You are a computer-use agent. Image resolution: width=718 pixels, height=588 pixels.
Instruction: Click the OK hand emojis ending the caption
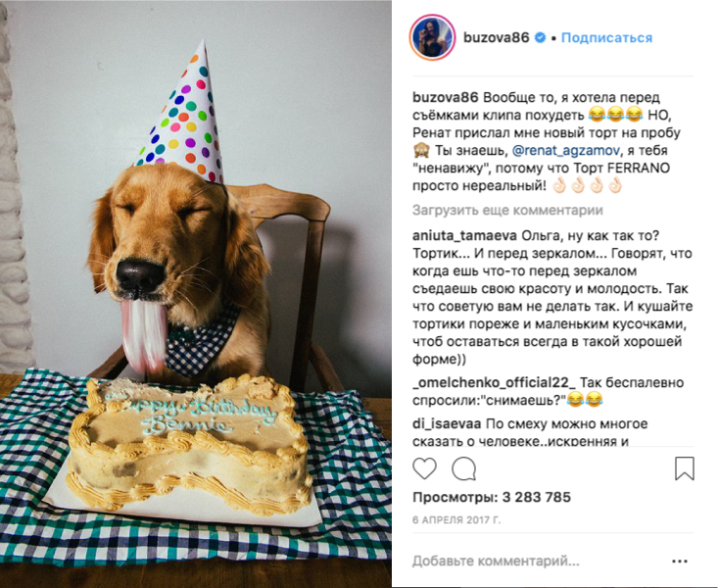click(x=587, y=185)
